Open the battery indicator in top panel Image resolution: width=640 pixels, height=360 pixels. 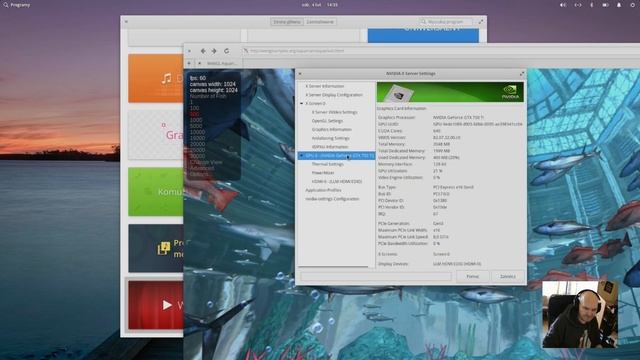(x=605, y=5)
